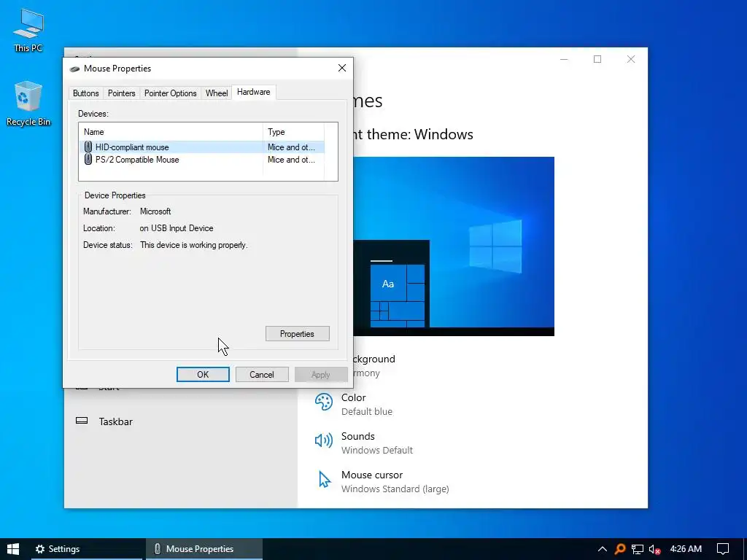Image resolution: width=747 pixels, height=560 pixels.
Task: Switch to the Wheel tab
Action: point(217,93)
